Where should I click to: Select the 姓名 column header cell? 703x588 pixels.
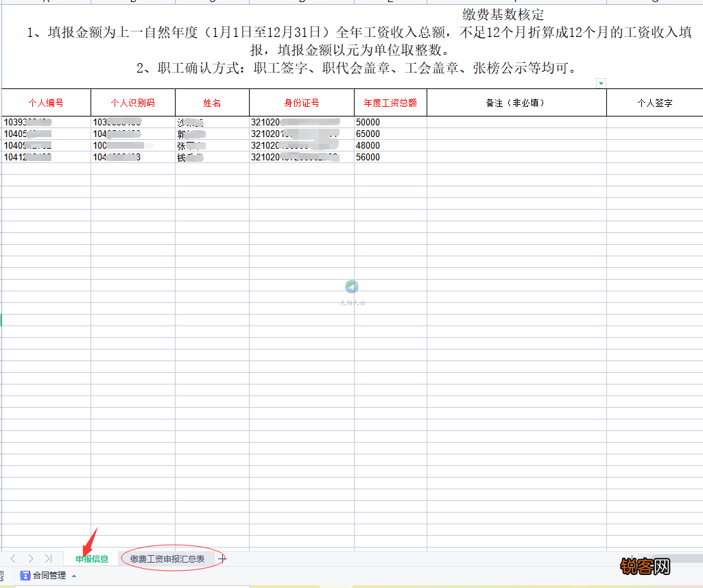click(211, 102)
